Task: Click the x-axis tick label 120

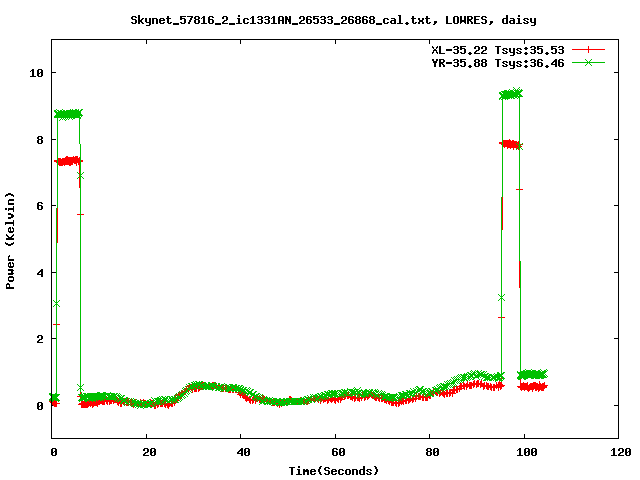Action: pos(621,452)
